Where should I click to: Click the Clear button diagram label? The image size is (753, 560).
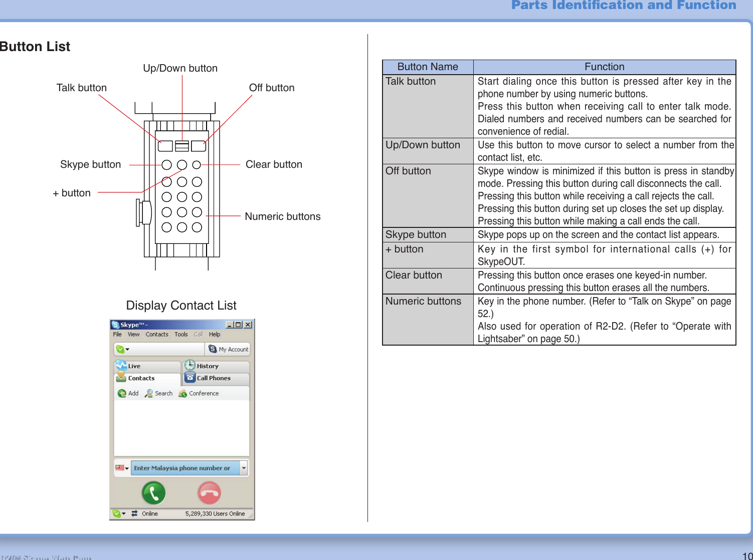[x=274, y=164]
